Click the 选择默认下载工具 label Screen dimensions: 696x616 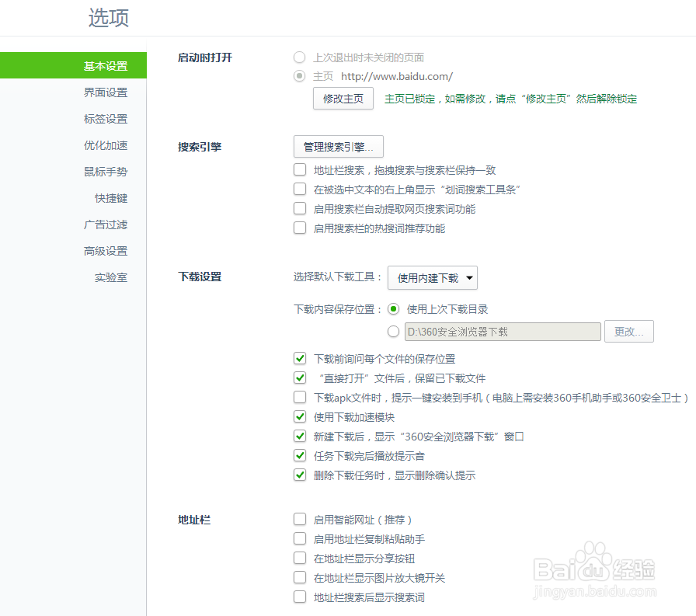click(x=337, y=277)
